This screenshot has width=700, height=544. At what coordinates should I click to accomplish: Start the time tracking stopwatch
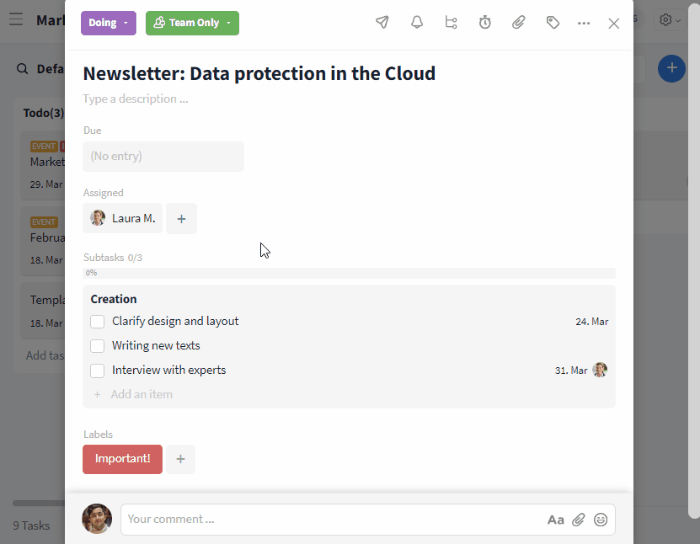(x=485, y=22)
